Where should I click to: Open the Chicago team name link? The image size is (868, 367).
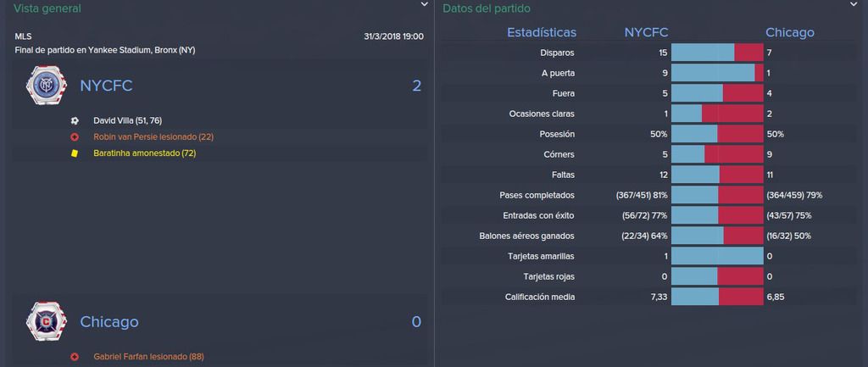coord(109,321)
